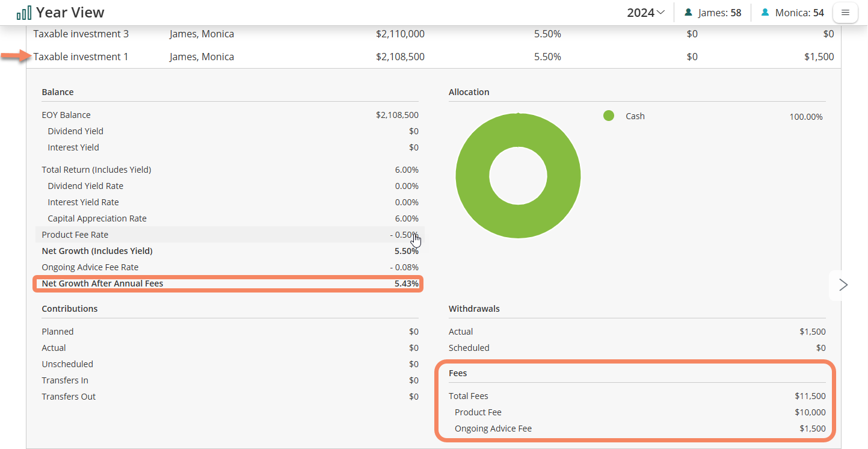Click the EOY Balance value

coord(397,115)
